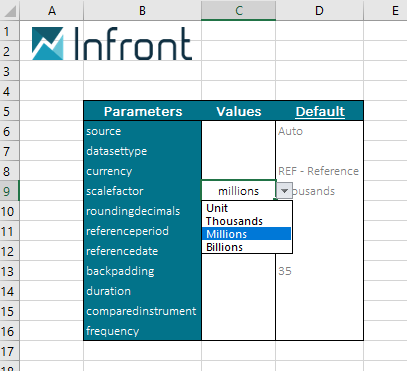Pick Millions in the dropdown list

[246, 234]
